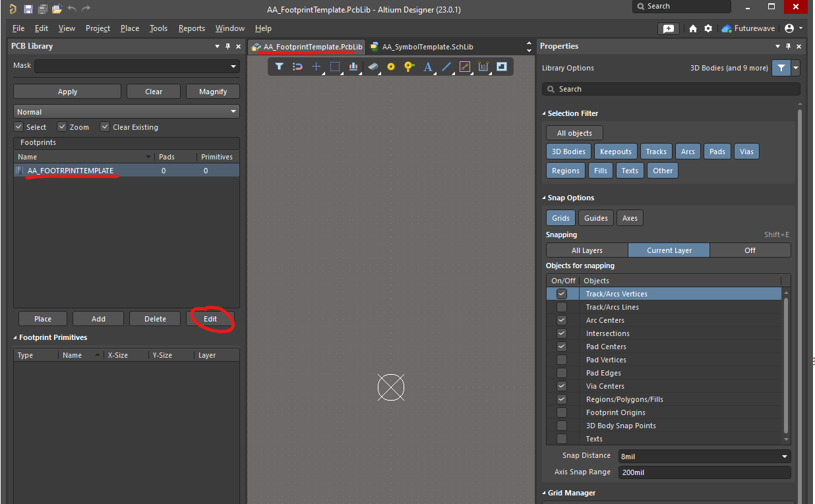Click the Futurewave workspace button
This screenshot has width=815, height=504.
pos(748,28)
